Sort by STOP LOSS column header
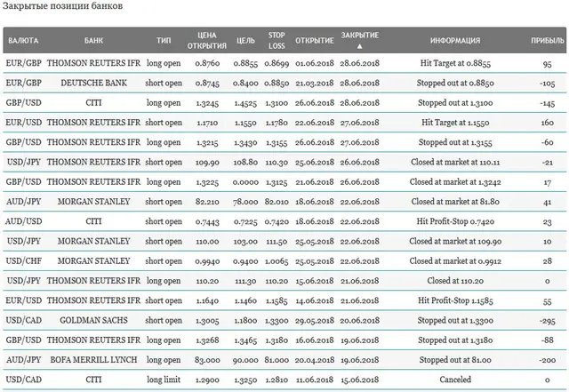 [276, 40]
